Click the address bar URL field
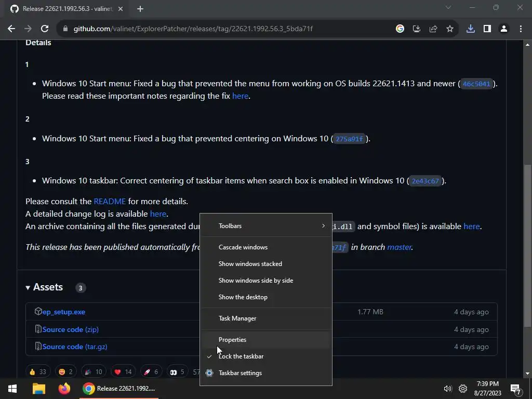 tap(193, 29)
